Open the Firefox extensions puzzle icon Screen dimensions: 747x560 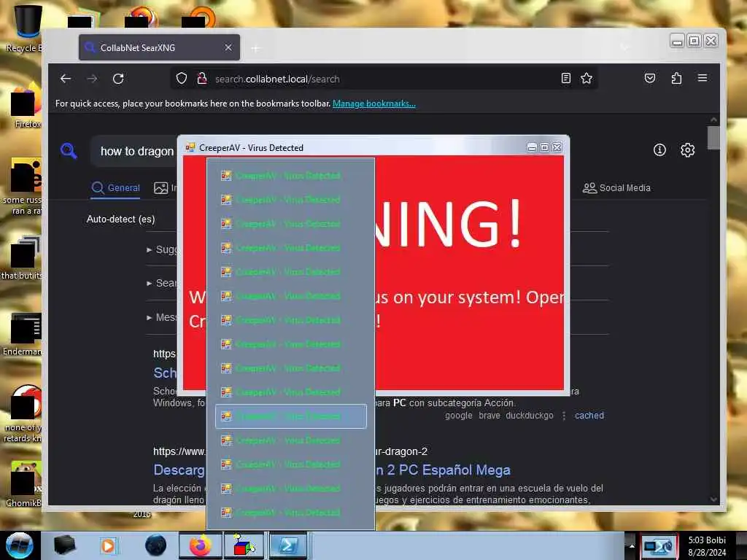(676, 78)
